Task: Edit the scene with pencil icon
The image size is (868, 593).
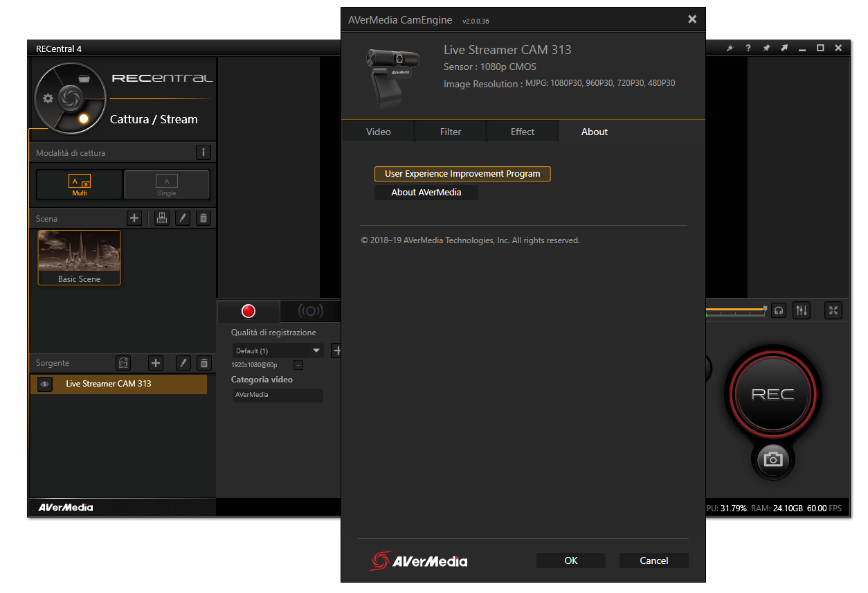Action: (182, 218)
